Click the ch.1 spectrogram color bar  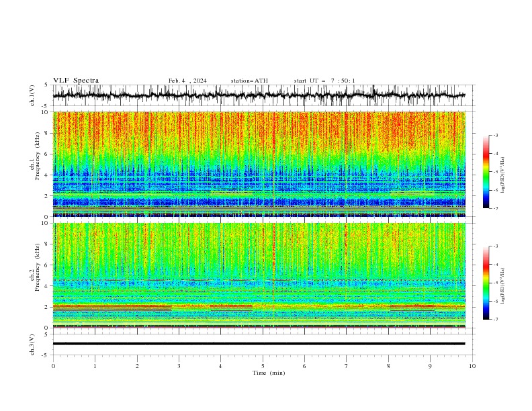click(x=486, y=172)
